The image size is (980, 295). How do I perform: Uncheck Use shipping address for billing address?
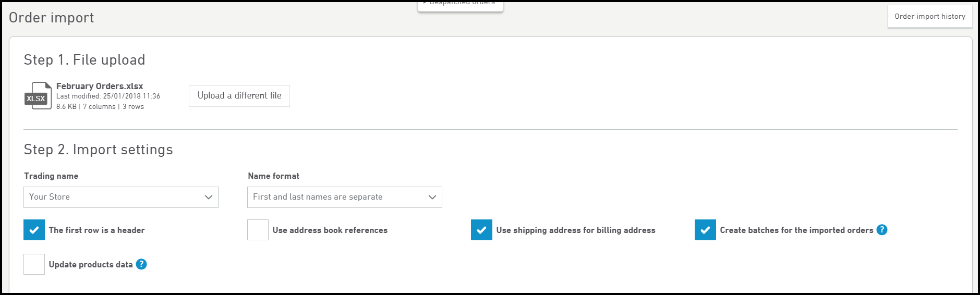481,230
